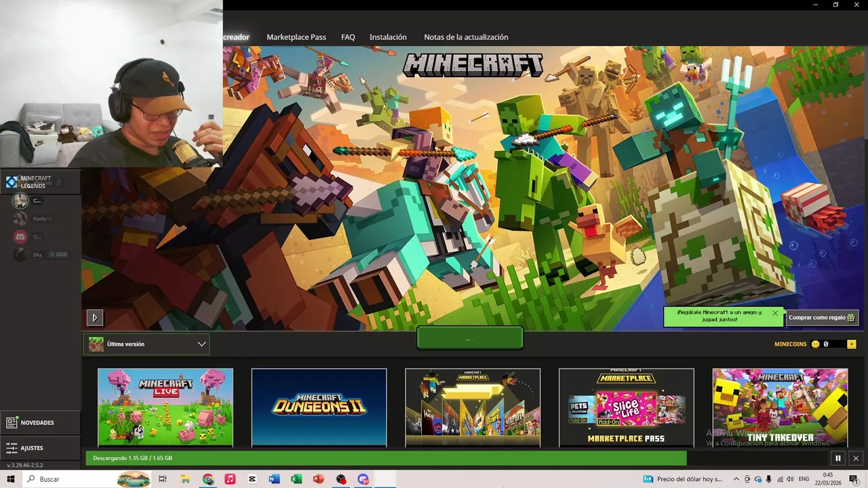The width and height of the screenshot is (868, 488).
Task: Open the network Wi-Fi tray icon
Action: [x=780, y=479]
